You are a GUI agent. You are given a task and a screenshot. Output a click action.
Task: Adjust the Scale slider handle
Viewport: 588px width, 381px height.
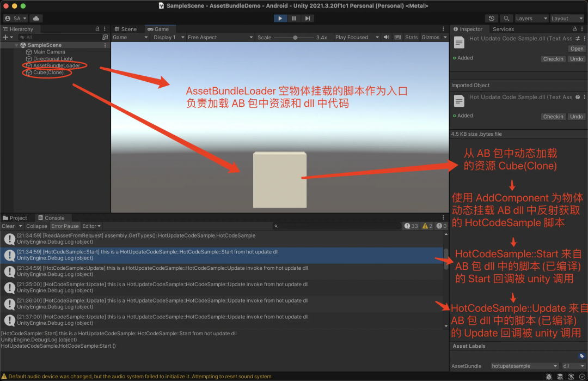click(x=295, y=38)
